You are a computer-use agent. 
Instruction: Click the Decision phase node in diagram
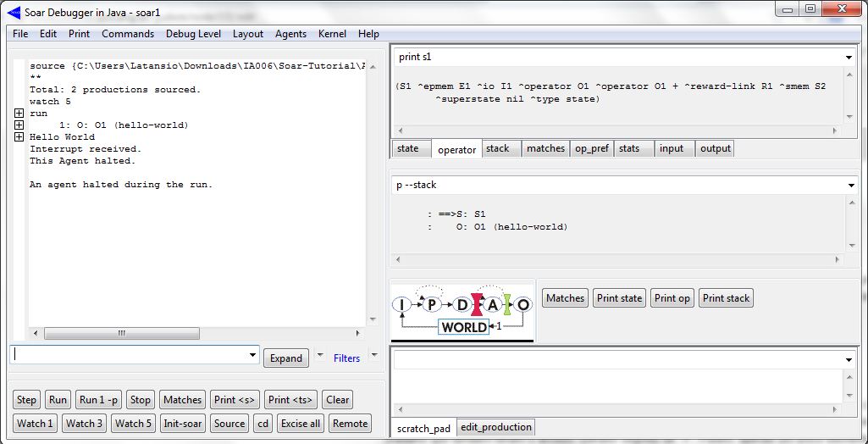click(x=462, y=304)
